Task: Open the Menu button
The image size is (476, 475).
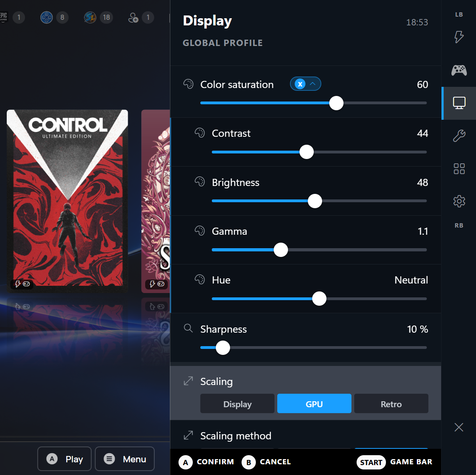Action: [x=125, y=459]
